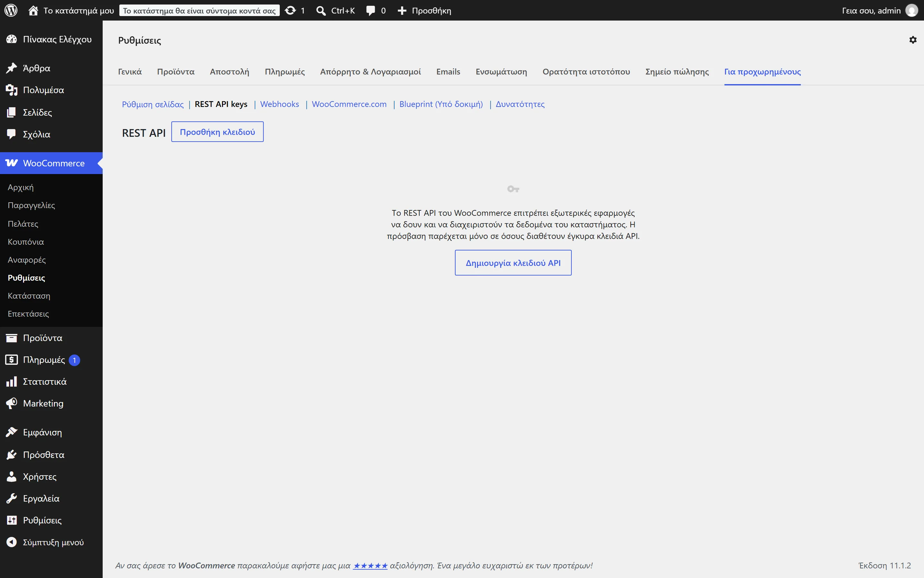Switch to the Emails tab
This screenshot has height=578, width=924.
tap(448, 72)
